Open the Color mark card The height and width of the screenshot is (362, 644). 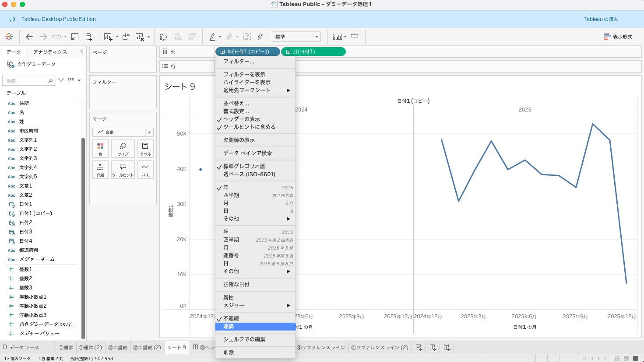pos(100,149)
